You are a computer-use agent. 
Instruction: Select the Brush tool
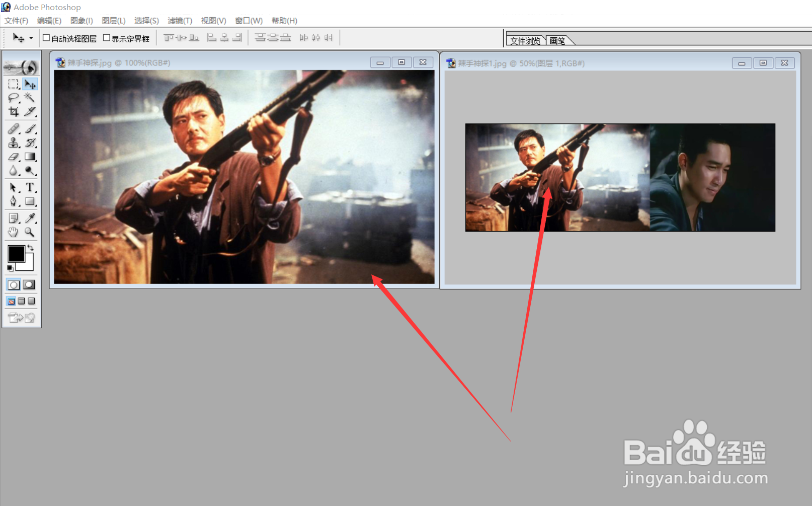[30, 129]
